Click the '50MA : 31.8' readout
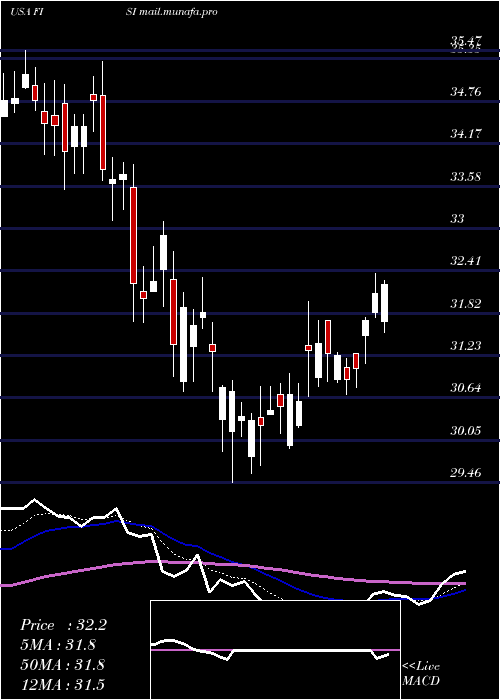 pyautogui.click(x=62, y=665)
